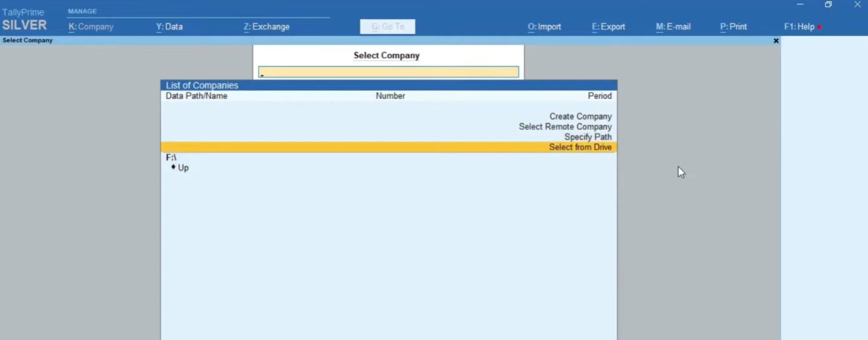
Task: Click the List of Companies title bar
Action: coord(389,85)
